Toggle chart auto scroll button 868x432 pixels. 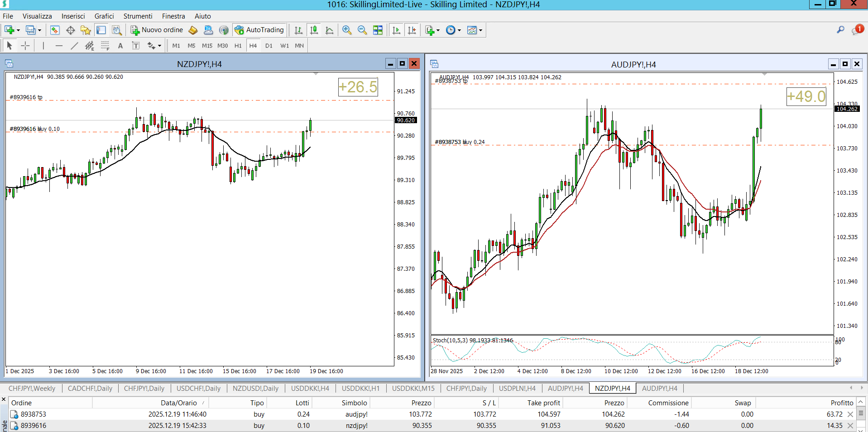[x=396, y=30]
